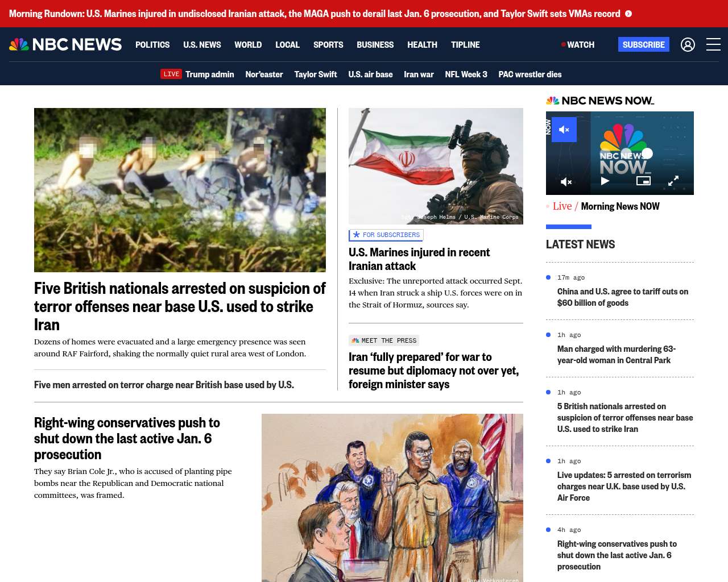This screenshot has height=582, width=728.
Task: Open the hamburger menu in header
Action: point(713,44)
